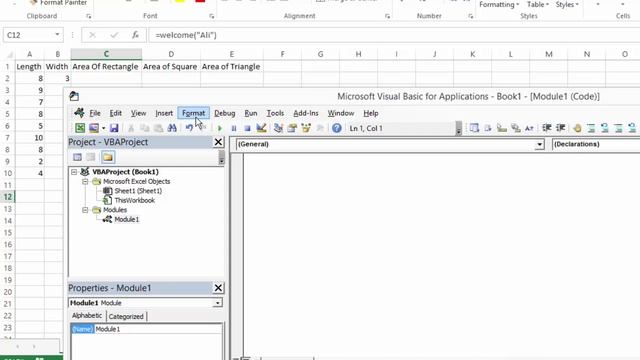Open the Number dialog launcher in the ribbon

pyautogui.click(x=471, y=16)
